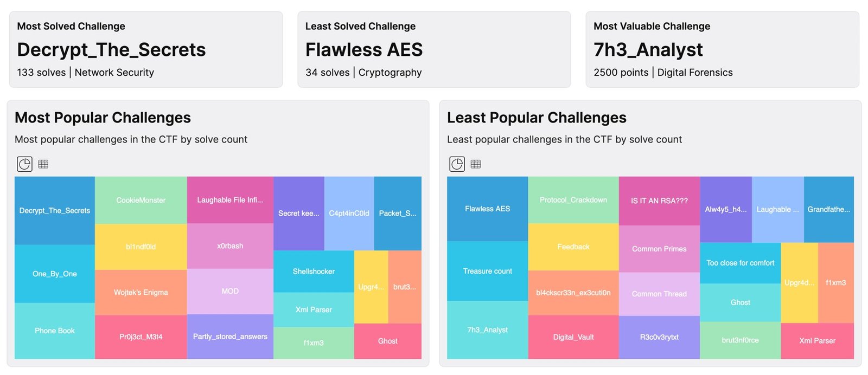The image size is (868, 375).
Task: Switch Most Popular Challenges to chart view
Action: point(24,164)
